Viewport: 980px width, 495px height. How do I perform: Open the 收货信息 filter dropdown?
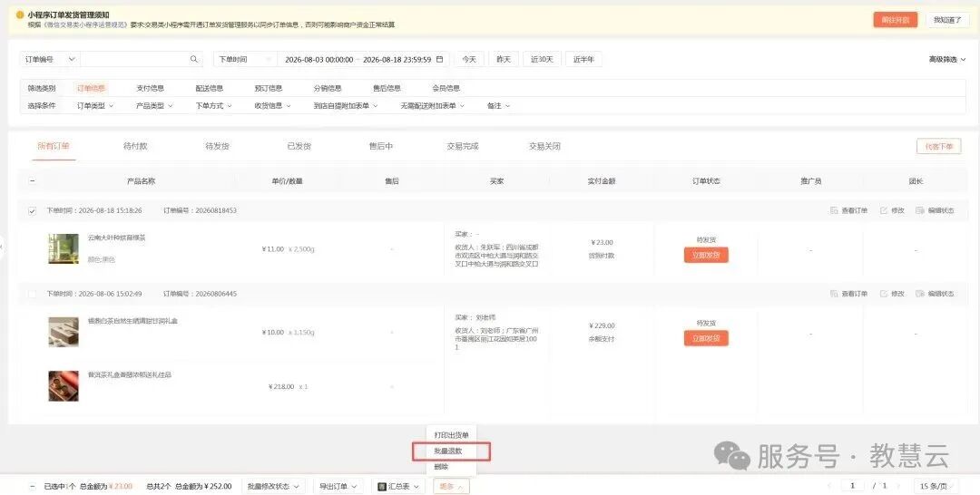(272, 106)
